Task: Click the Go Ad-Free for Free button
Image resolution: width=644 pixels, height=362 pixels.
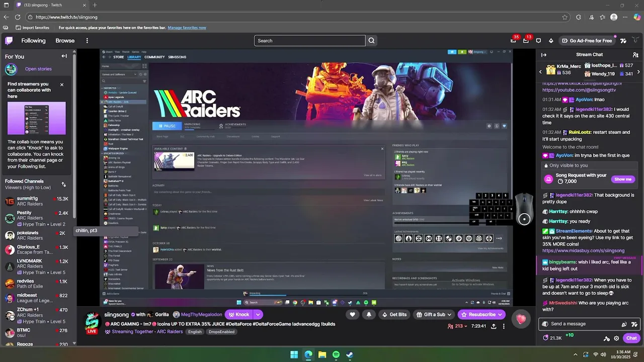Action: (x=587, y=41)
